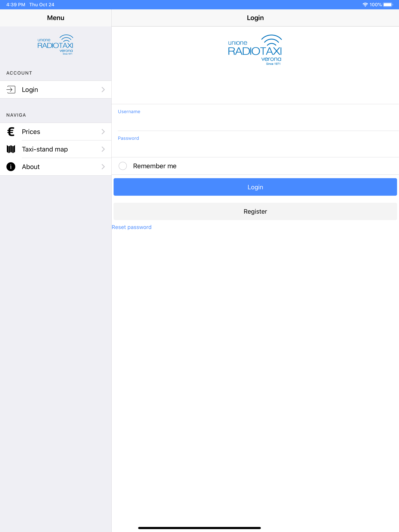The width and height of the screenshot is (399, 532).
Task: Expand the Login row chevron
Action: point(103,89)
